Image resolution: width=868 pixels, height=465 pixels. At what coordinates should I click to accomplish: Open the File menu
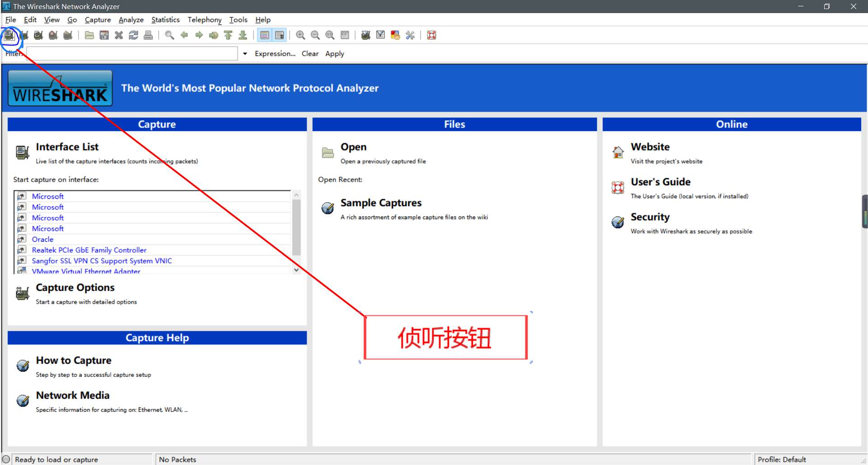[x=10, y=20]
